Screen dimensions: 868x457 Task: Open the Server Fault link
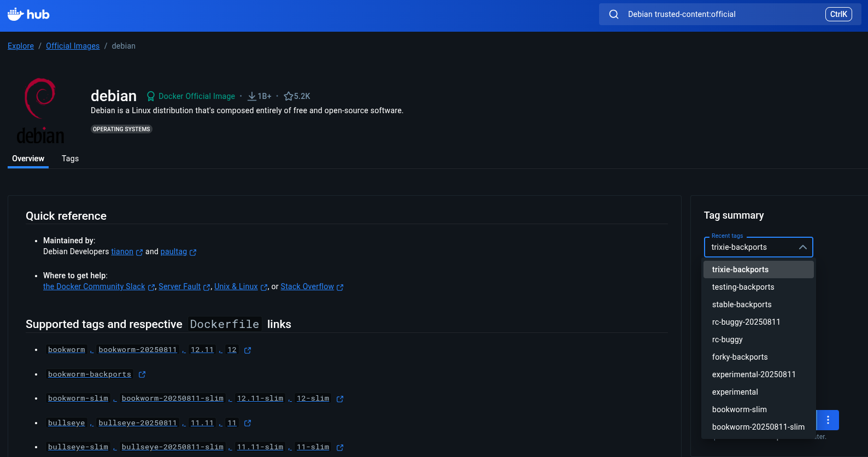tap(180, 286)
